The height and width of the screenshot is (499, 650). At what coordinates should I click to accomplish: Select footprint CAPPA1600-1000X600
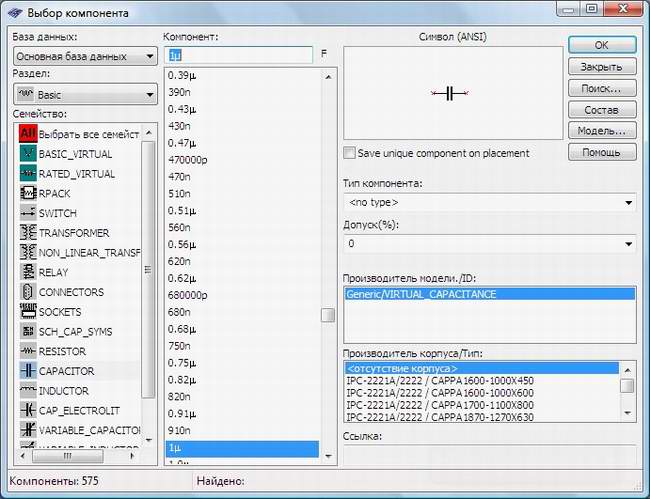[440, 393]
